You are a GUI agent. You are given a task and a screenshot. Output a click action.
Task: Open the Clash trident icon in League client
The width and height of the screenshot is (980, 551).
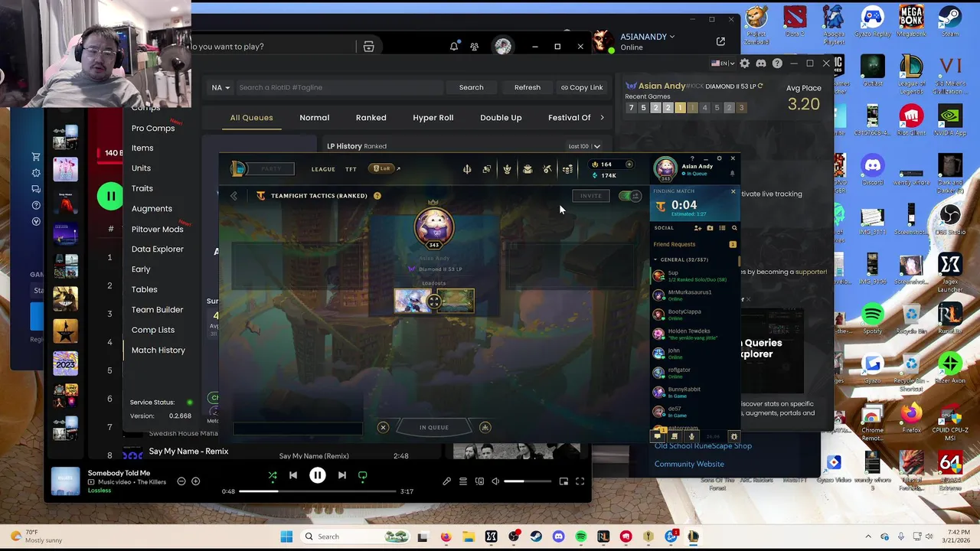[467, 169]
